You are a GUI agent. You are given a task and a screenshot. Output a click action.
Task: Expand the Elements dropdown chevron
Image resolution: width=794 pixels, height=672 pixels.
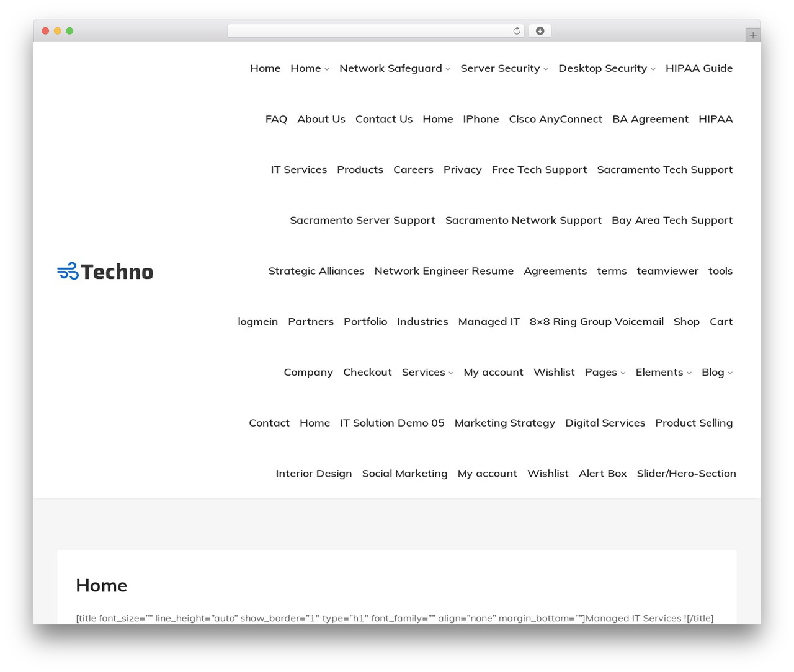pyautogui.click(x=689, y=373)
